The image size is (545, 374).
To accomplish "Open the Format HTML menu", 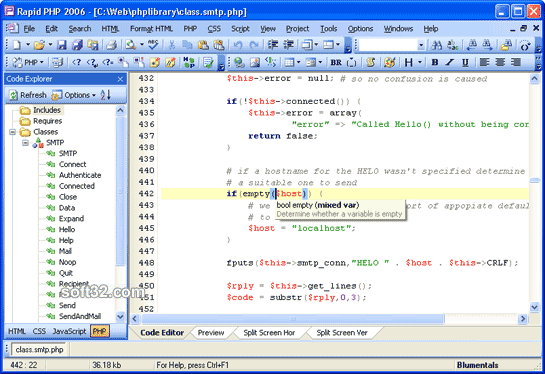I will [x=151, y=29].
